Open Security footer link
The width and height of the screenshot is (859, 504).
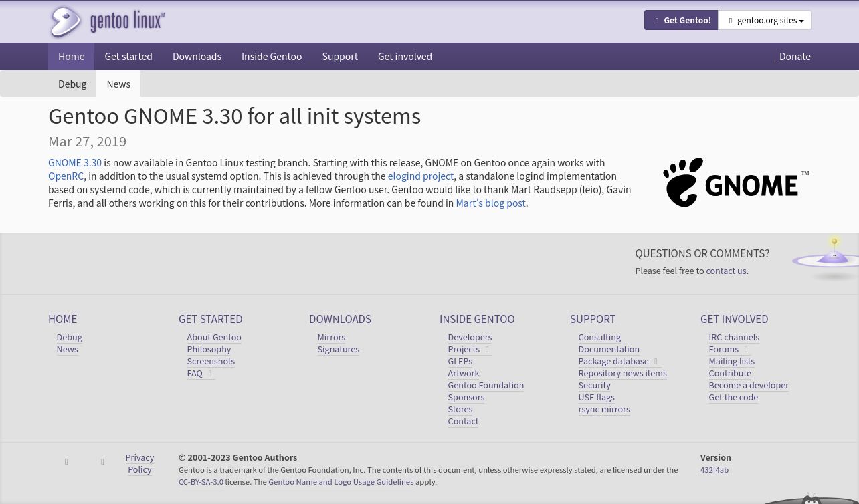tap(594, 385)
